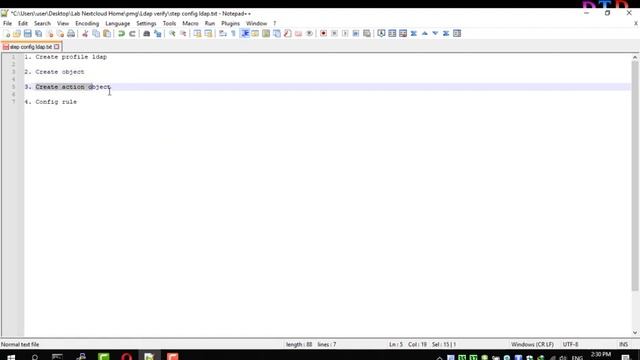
Task: Open the Macro menu
Action: (x=190, y=23)
